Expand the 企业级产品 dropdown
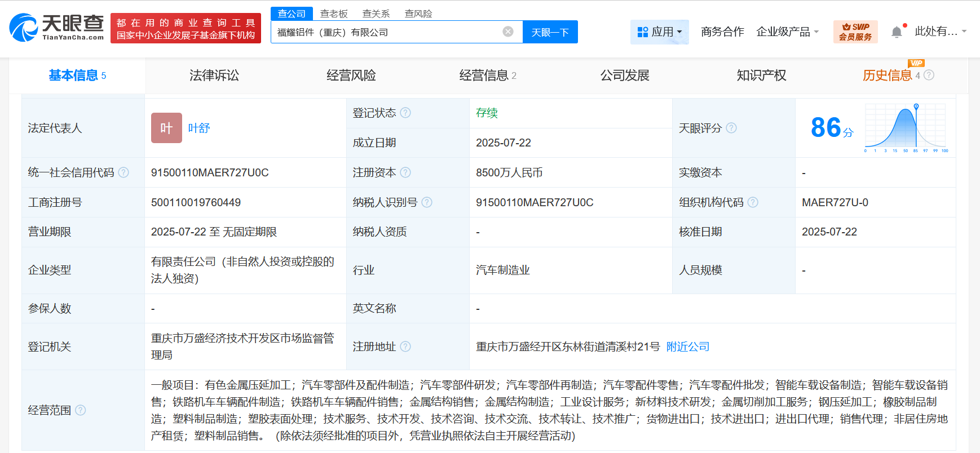 (787, 32)
